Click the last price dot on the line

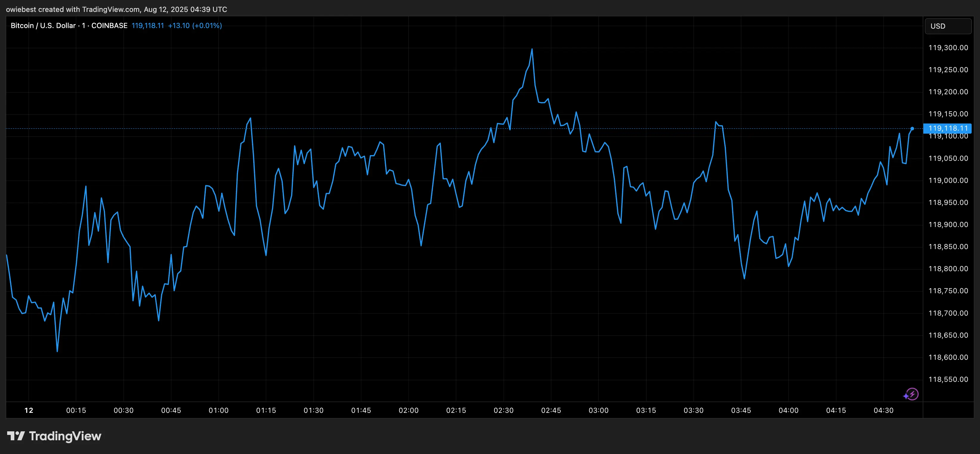coord(912,129)
